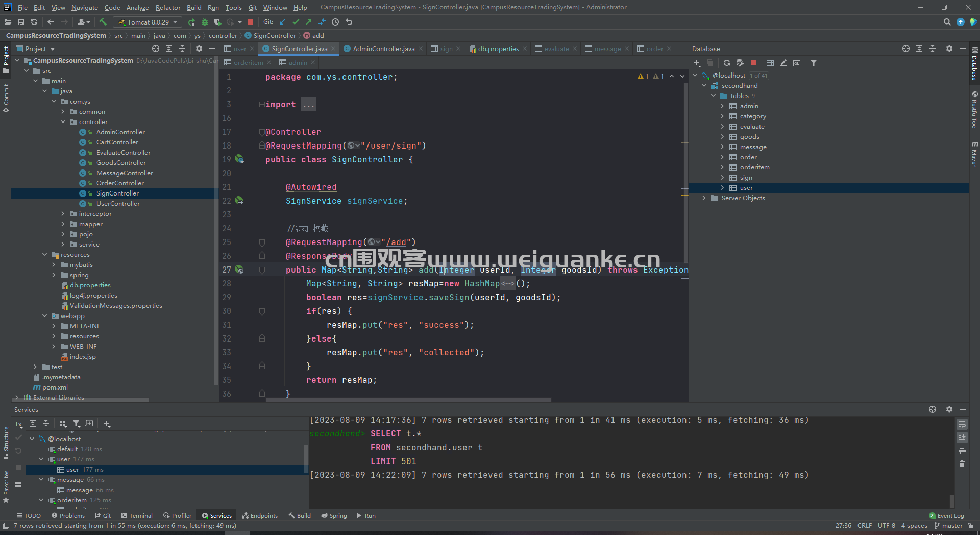Click locate file target icon in Project panel
The width and height of the screenshot is (980, 535).
click(x=156, y=48)
